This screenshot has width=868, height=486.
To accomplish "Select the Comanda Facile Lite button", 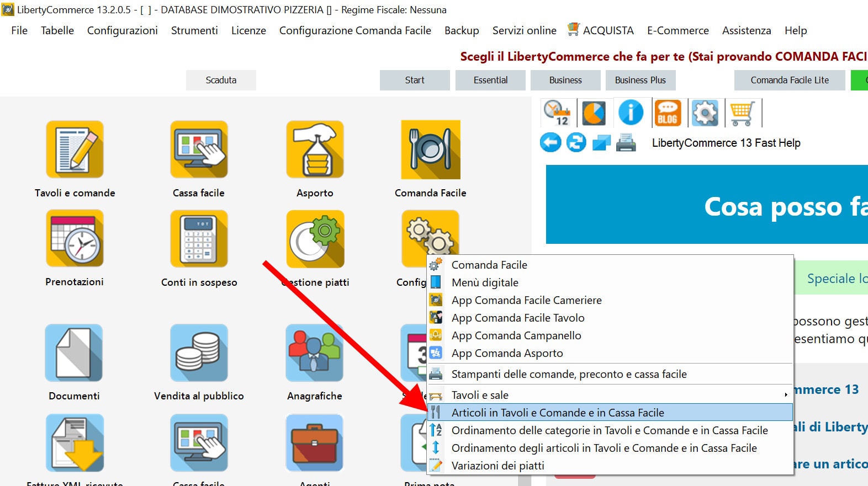I will [x=790, y=80].
